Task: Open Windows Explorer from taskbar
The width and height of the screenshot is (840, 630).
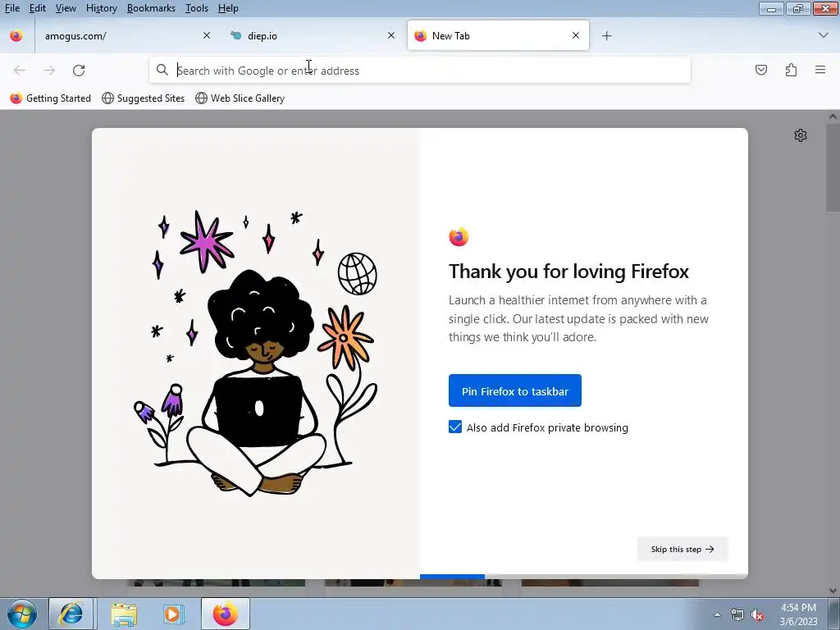Action: [124, 614]
